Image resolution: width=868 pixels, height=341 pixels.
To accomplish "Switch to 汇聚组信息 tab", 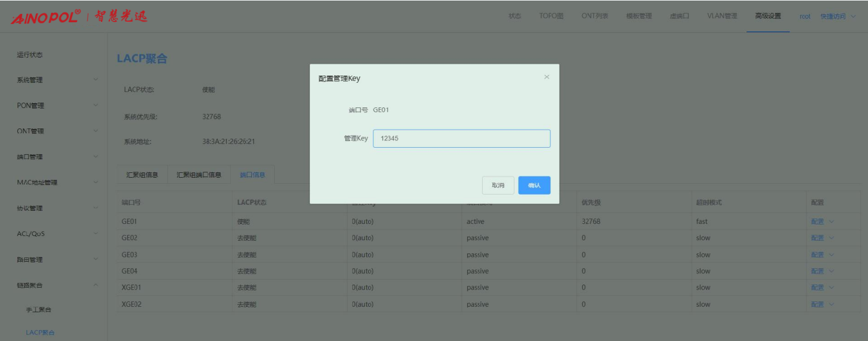I will click(142, 175).
